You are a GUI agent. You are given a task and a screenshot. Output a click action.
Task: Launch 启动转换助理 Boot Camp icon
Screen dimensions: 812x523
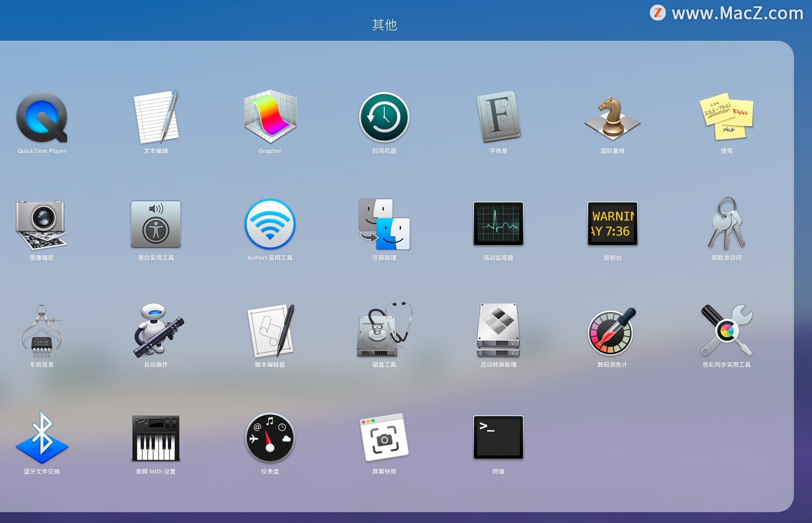[x=498, y=331]
